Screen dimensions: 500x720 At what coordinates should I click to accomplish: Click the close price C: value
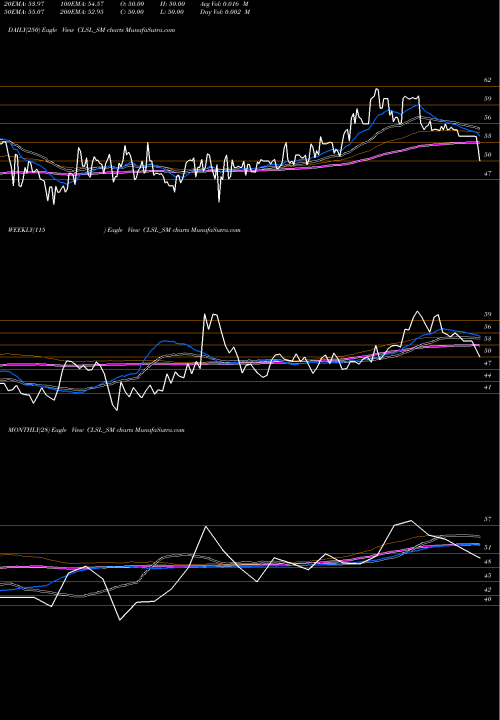[x=132, y=12]
